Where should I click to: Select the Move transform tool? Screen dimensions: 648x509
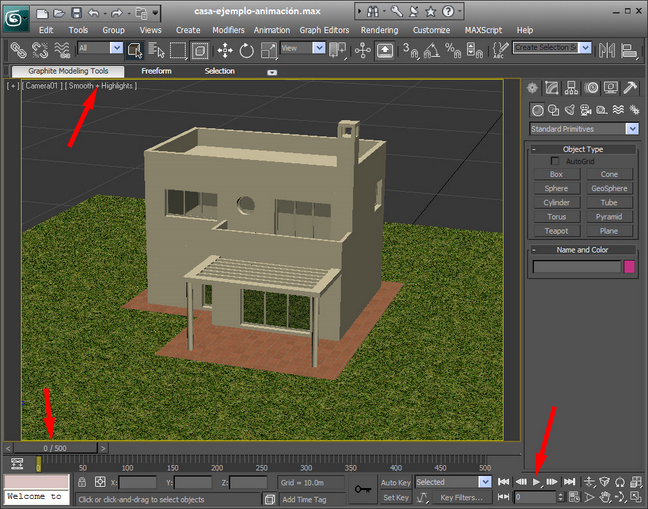[x=224, y=50]
